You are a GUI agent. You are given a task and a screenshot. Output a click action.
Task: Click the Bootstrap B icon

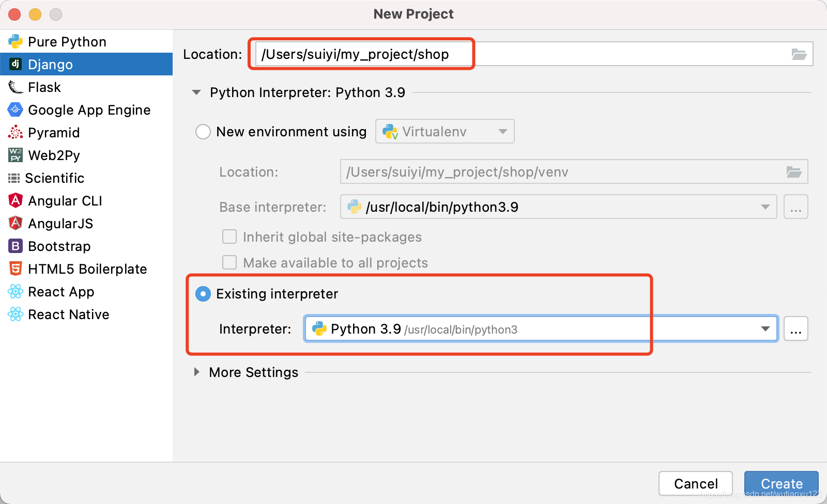(16, 246)
